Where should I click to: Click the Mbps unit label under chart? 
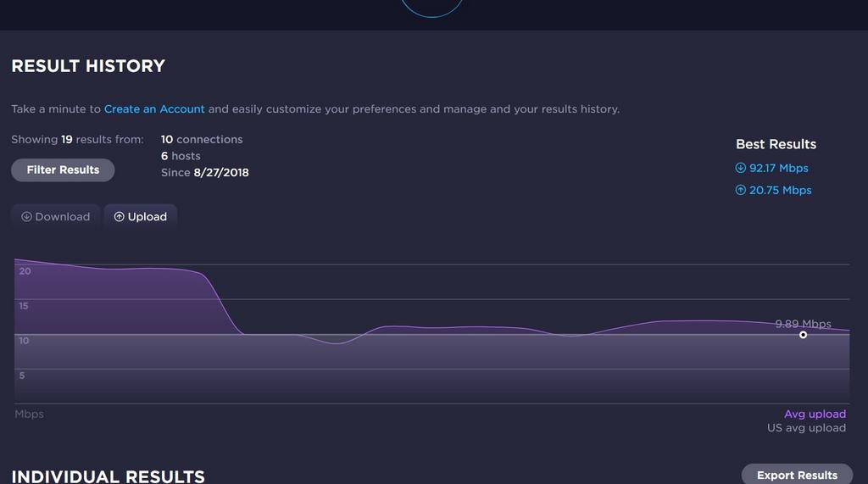tap(29, 414)
